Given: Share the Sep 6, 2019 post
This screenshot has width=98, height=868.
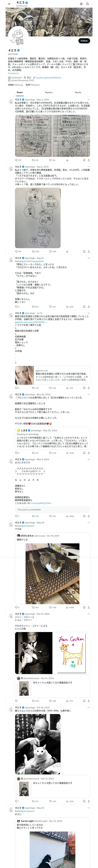Looking at the screenshot, I should tap(89, 251).
